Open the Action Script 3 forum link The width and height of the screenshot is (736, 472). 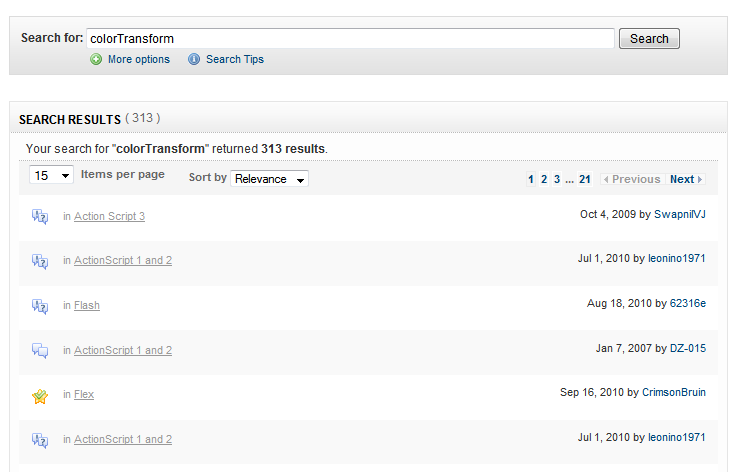(x=109, y=216)
